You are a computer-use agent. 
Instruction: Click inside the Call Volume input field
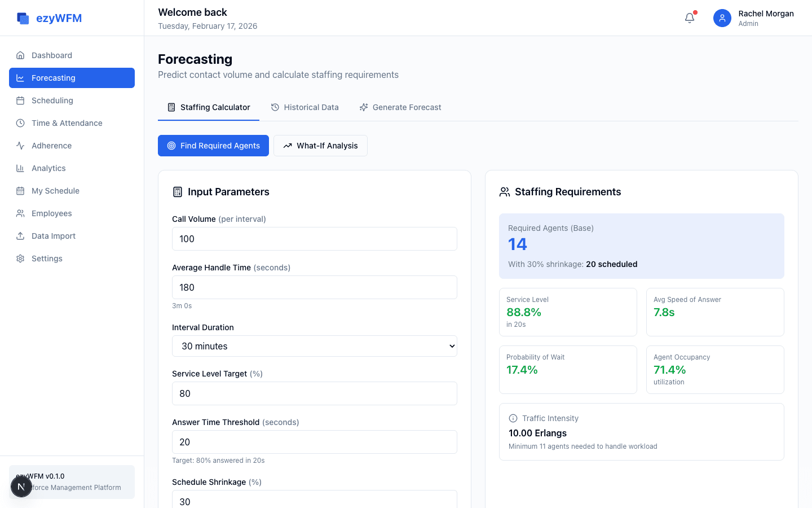coord(314,239)
